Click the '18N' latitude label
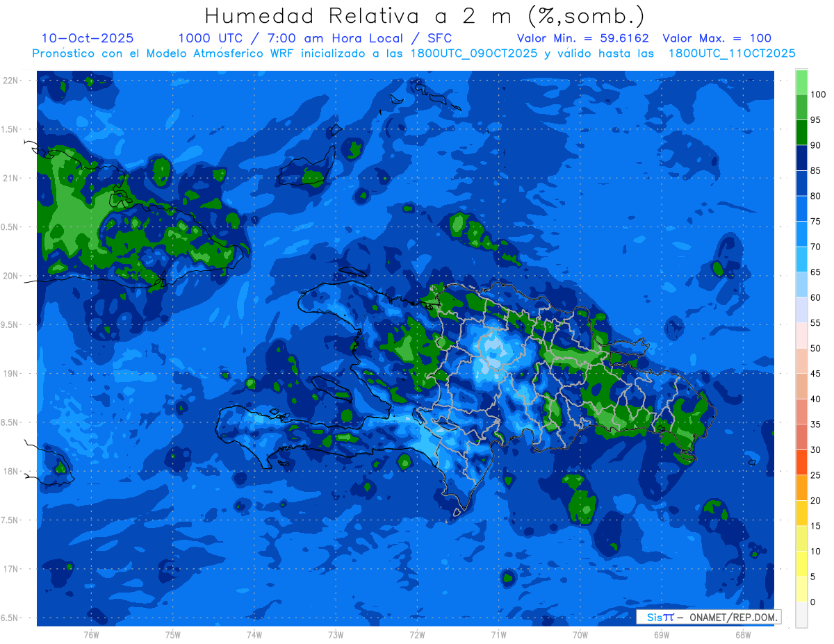The height and width of the screenshot is (644, 834). (x=10, y=472)
